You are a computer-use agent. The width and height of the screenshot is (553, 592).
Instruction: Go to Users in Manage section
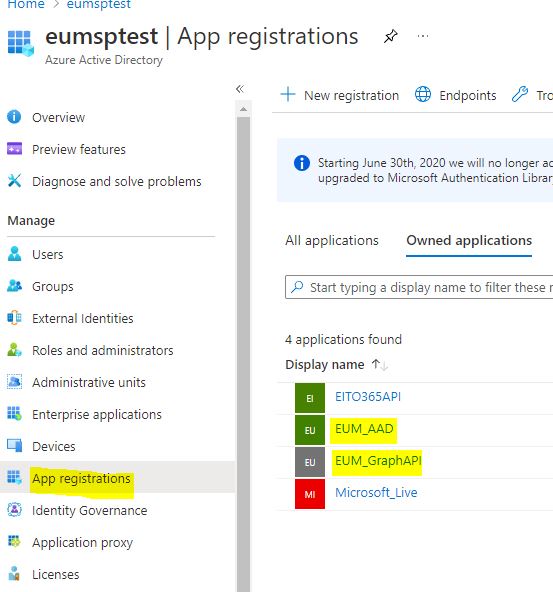click(48, 254)
